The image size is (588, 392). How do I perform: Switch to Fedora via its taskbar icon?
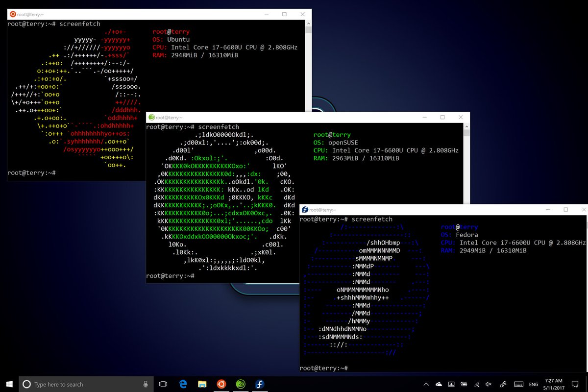pos(260,384)
